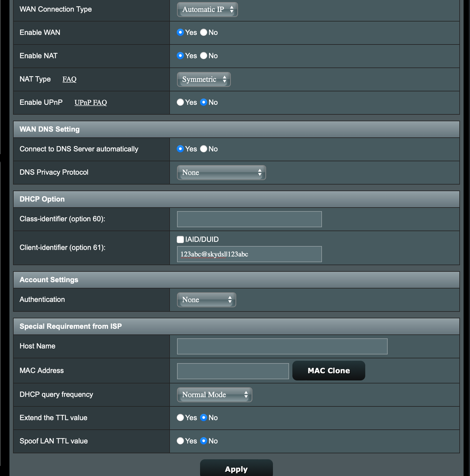Open the DNS Privacy Protocol dropdown
The width and height of the screenshot is (470, 476).
(221, 172)
